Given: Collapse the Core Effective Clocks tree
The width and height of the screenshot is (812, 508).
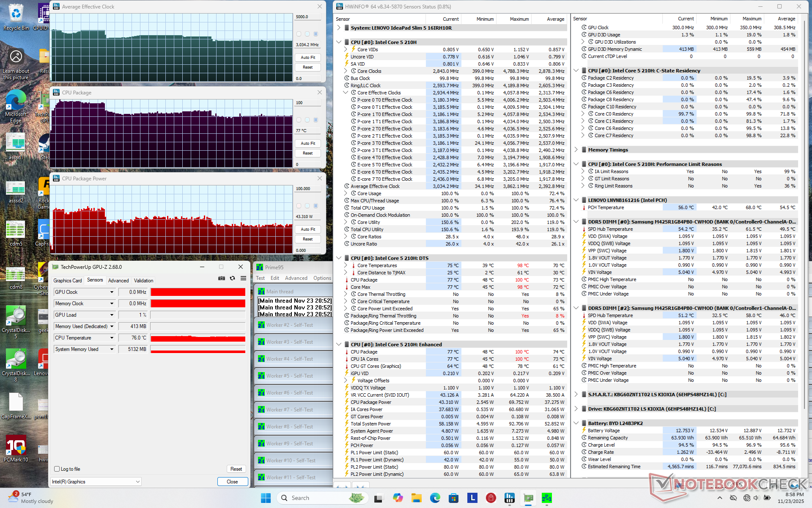Looking at the screenshot, I should [346, 93].
